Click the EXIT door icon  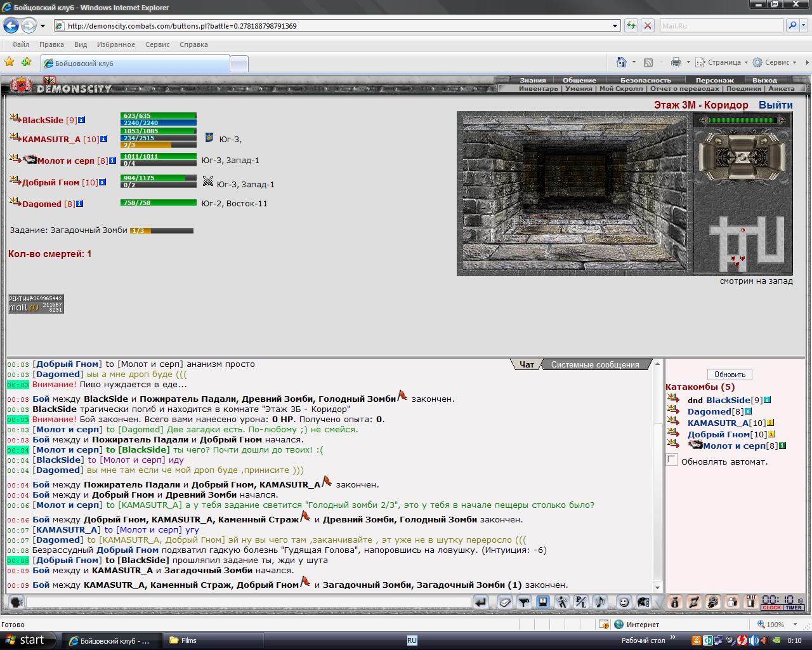pyautogui.click(x=751, y=602)
